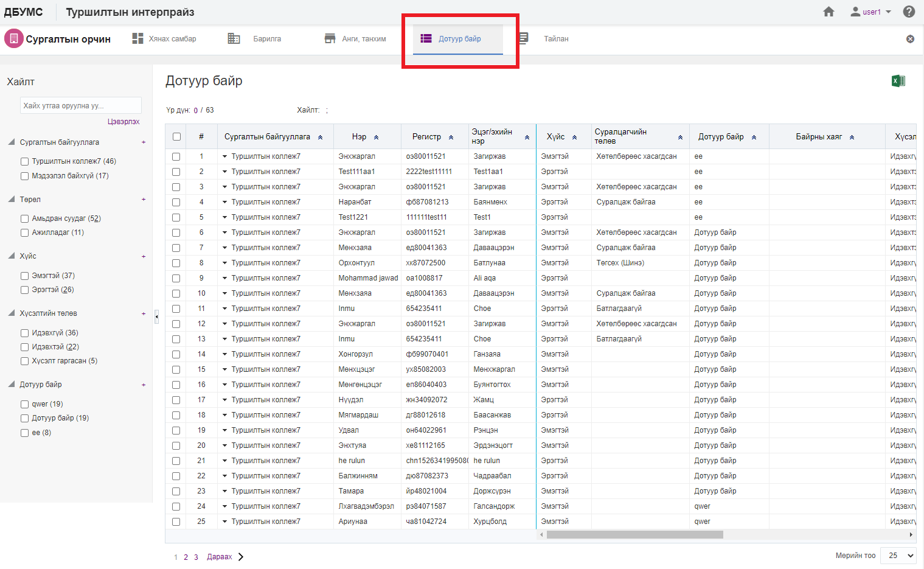Click scrollbar left arrow under table

pos(541,535)
